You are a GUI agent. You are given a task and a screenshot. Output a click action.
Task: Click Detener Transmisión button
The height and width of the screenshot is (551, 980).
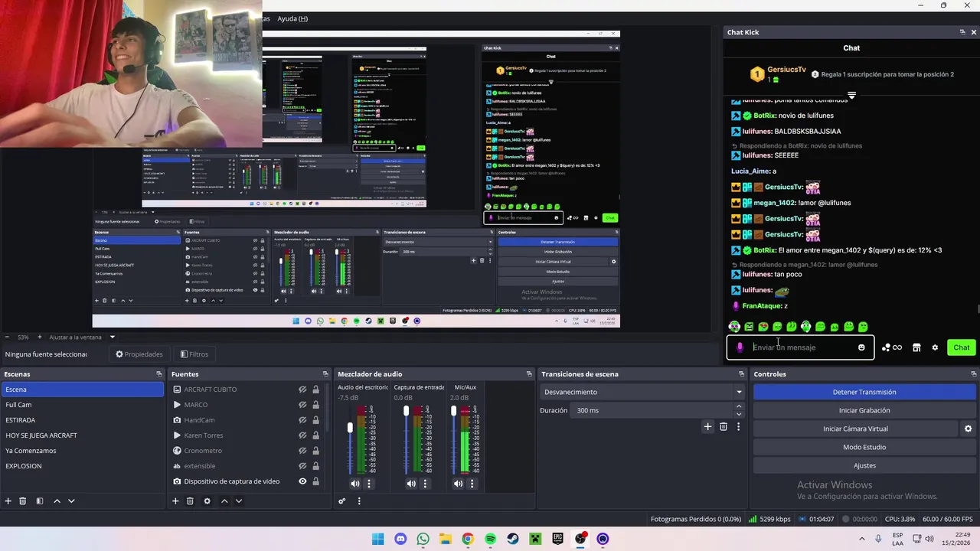click(x=864, y=392)
